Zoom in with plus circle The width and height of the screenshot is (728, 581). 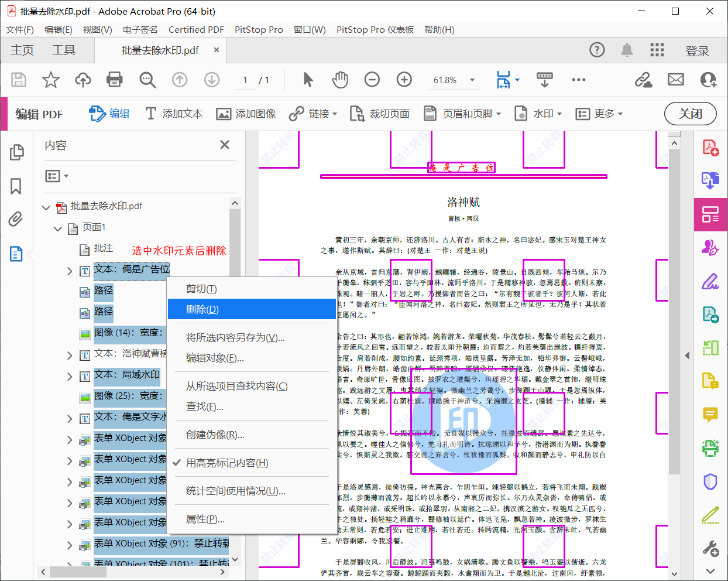404,80
